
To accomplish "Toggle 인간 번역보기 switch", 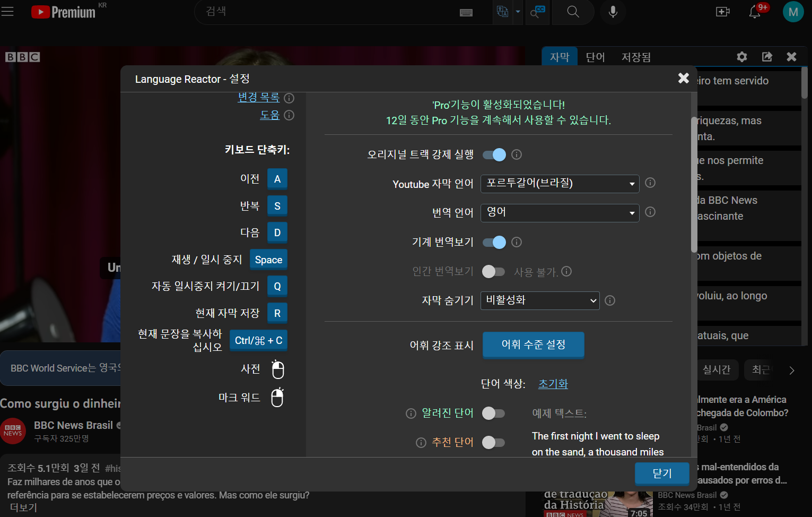I will tap(493, 272).
